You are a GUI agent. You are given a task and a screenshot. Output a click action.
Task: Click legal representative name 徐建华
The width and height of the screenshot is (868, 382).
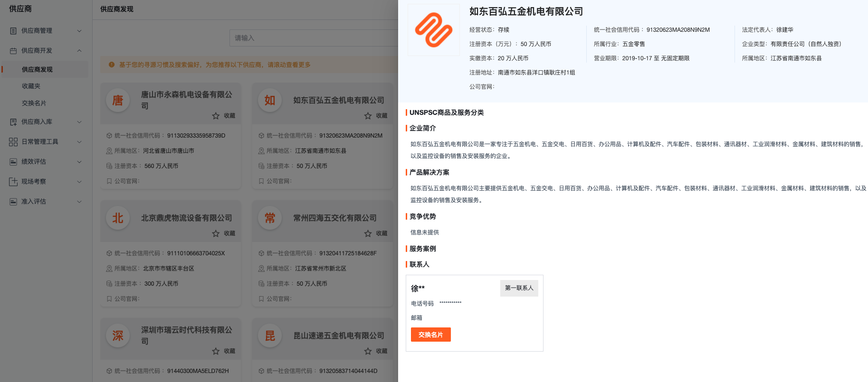click(785, 30)
